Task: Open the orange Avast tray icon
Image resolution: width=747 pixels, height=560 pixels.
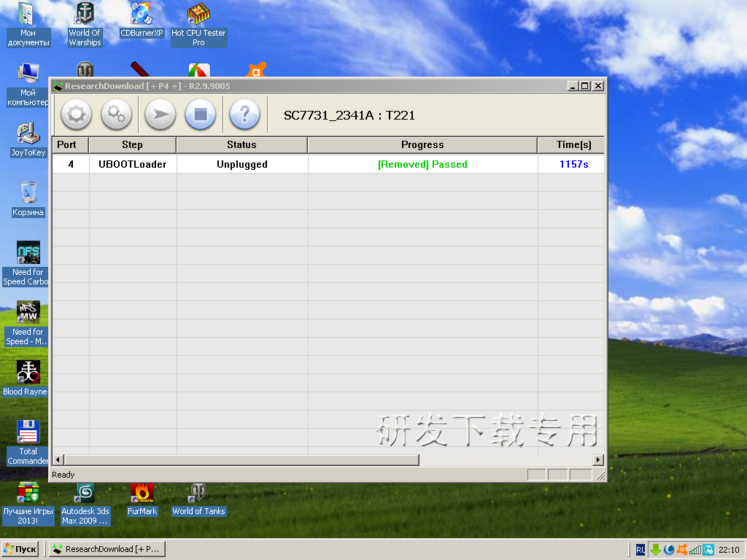Action: point(682,550)
